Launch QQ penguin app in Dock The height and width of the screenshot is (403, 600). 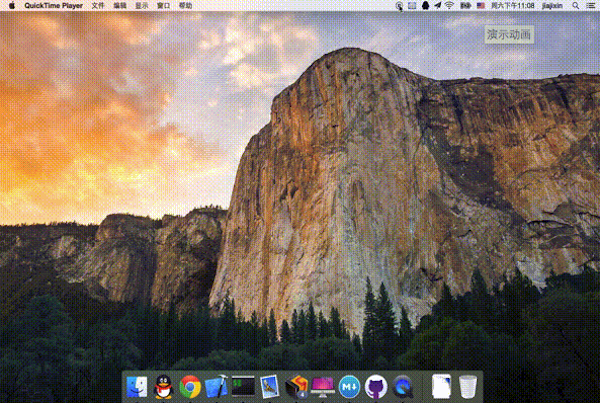163,387
